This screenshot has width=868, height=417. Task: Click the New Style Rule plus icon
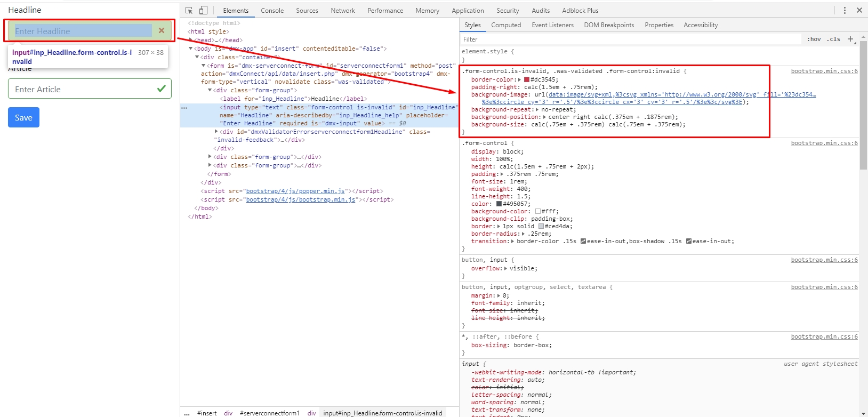[850, 39]
